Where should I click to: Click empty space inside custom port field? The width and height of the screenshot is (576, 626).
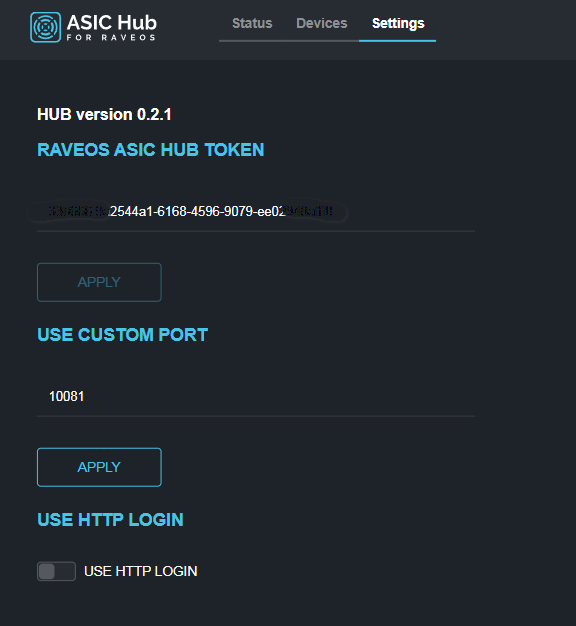click(279, 396)
